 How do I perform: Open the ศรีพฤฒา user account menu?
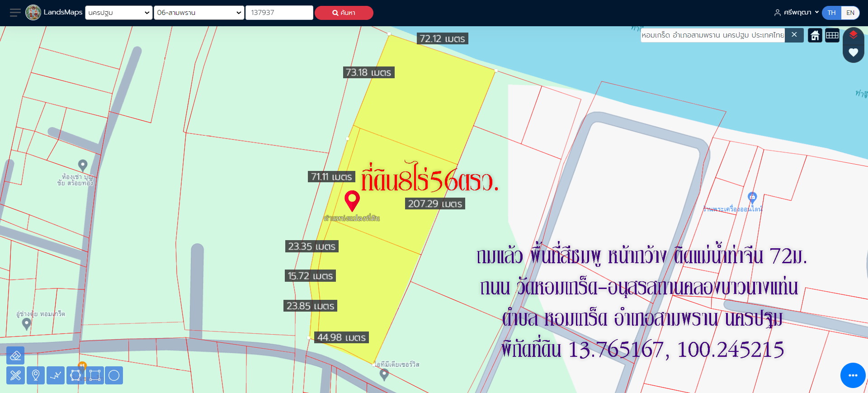point(797,13)
